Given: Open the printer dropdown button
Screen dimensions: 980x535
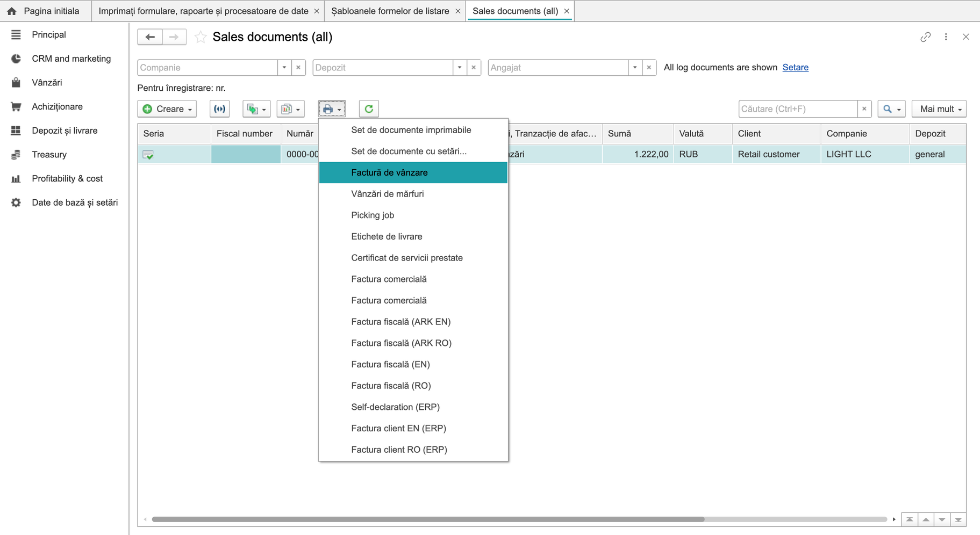Looking at the screenshot, I should click(332, 109).
